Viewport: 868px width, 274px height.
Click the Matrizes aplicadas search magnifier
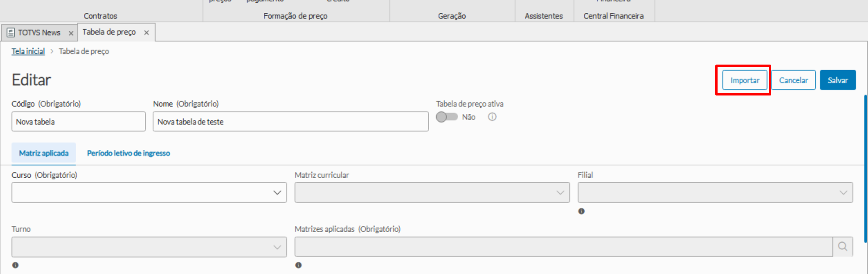pyautogui.click(x=843, y=247)
